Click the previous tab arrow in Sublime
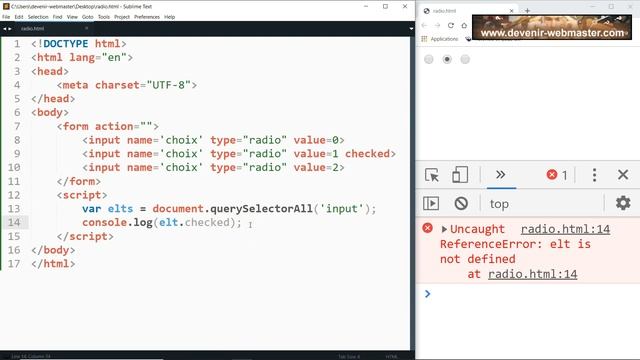 coord(4,29)
